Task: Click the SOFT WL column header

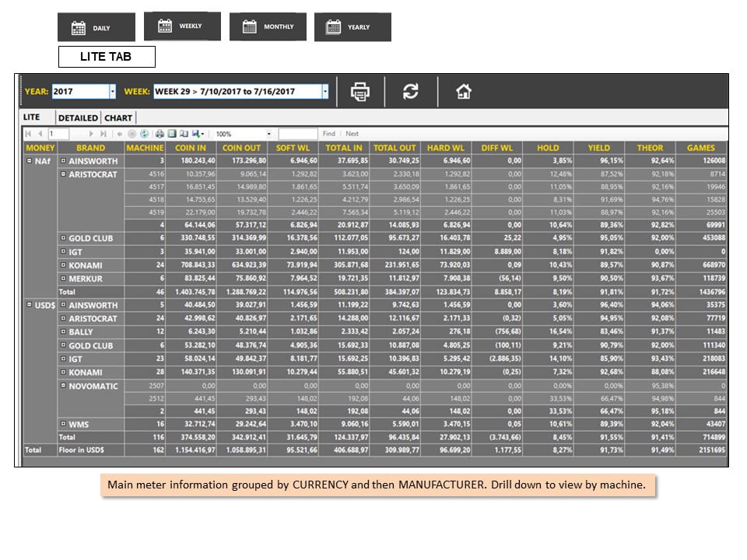Action: tap(293, 148)
